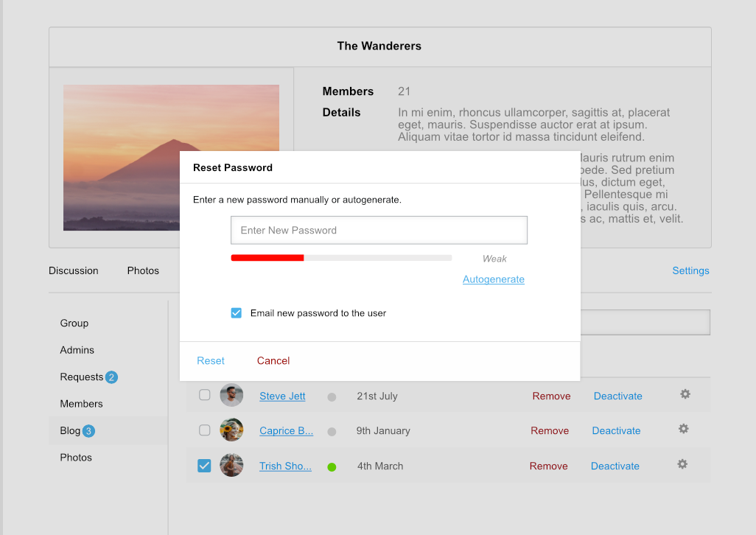Click the Blog notification badge
756x535 pixels.
(x=88, y=431)
